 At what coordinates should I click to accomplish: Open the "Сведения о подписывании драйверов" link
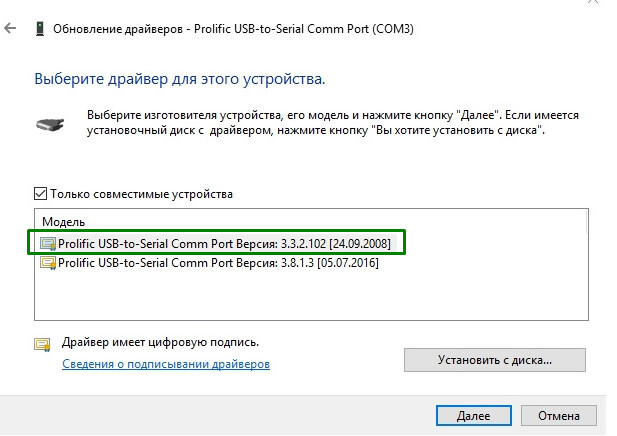(x=166, y=365)
